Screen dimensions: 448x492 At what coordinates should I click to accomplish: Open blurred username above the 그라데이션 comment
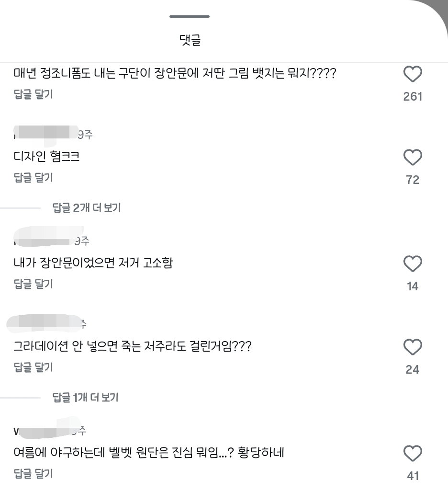(x=44, y=323)
